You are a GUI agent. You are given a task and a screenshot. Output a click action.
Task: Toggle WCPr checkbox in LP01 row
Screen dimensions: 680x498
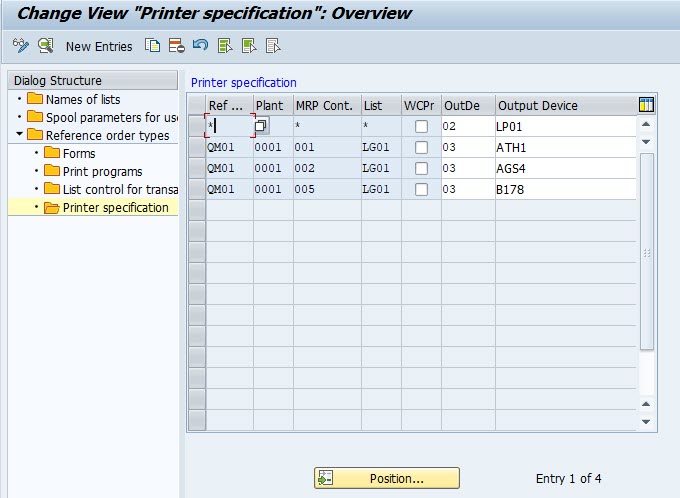click(421, 126)
